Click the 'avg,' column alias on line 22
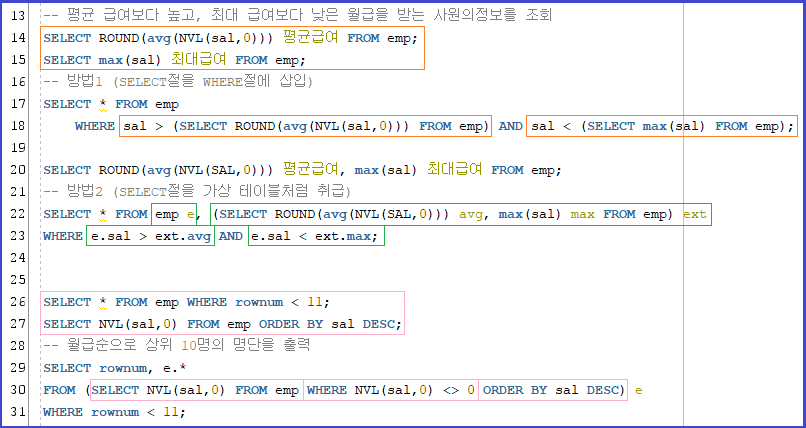This screenshot has width=806, height=428. click(474, 215)
